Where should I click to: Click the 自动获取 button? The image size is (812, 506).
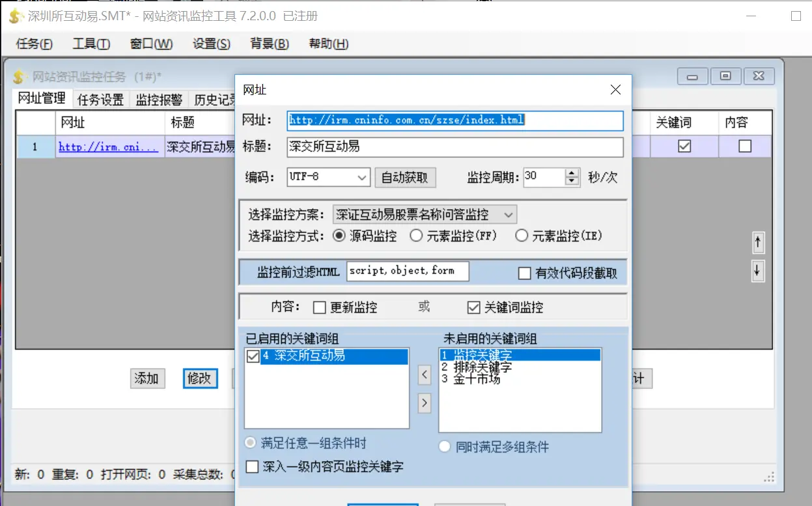tap(405, 178)
